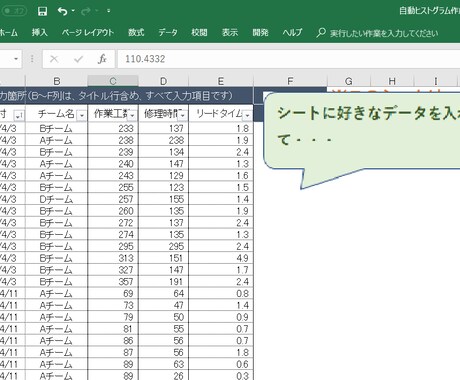Select cell with value 260
The image size is (460, 380).
click(113, 211)
